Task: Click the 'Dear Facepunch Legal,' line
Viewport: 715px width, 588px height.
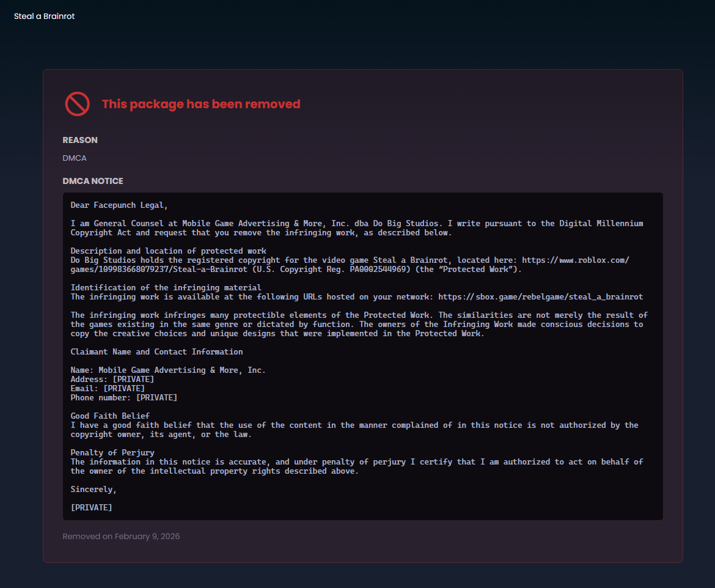Action: point(119,205)
